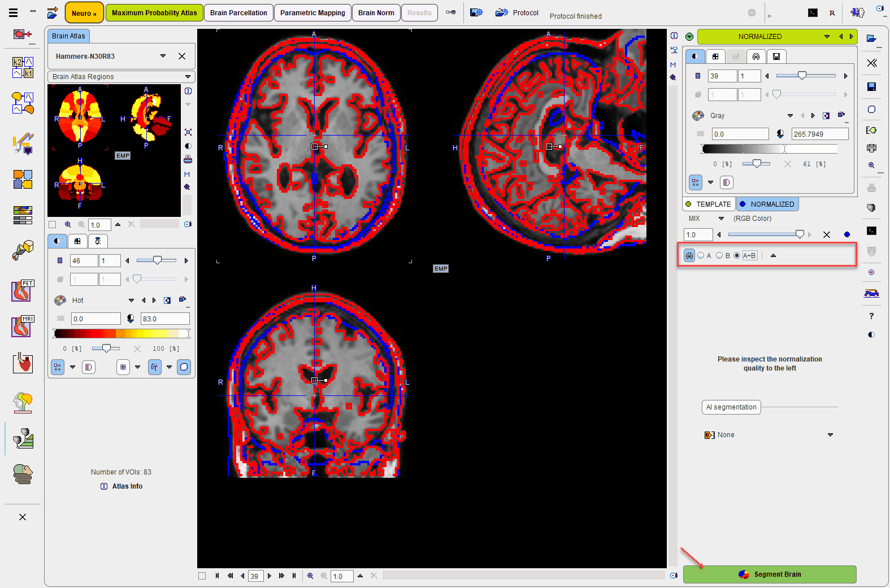Open the MRI cardiac tool in left sidebar
This screenshot has width=890, height=588.
23,326
